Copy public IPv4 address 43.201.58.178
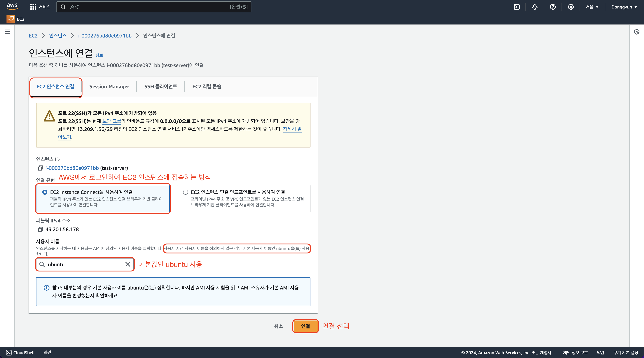Screen dimensions: 644x358 [x=40, y=229]
